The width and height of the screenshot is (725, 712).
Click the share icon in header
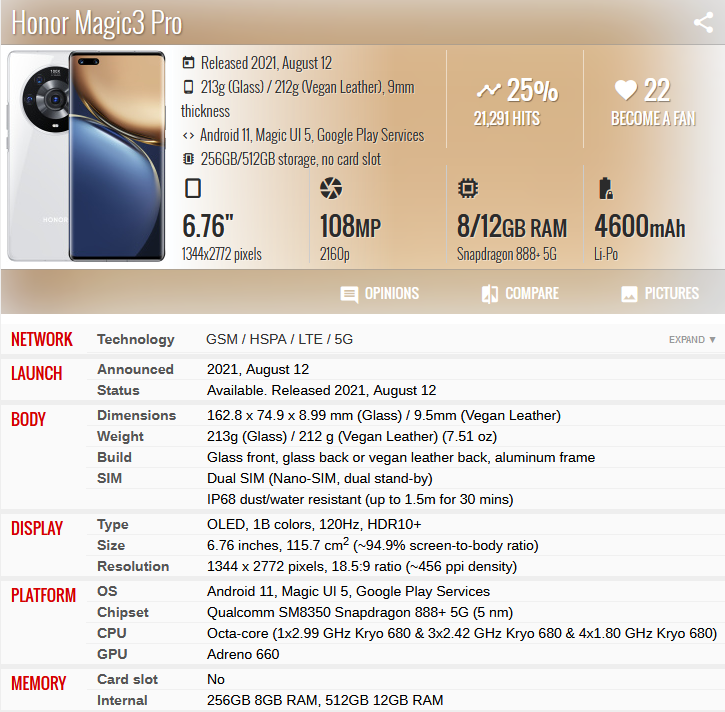[703, 23]
